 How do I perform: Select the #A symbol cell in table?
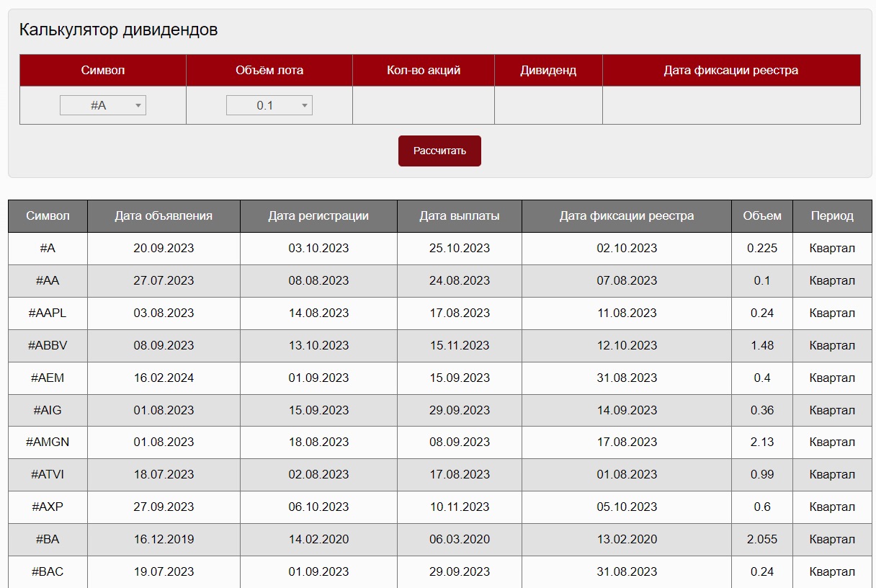(x=48, y=249)
